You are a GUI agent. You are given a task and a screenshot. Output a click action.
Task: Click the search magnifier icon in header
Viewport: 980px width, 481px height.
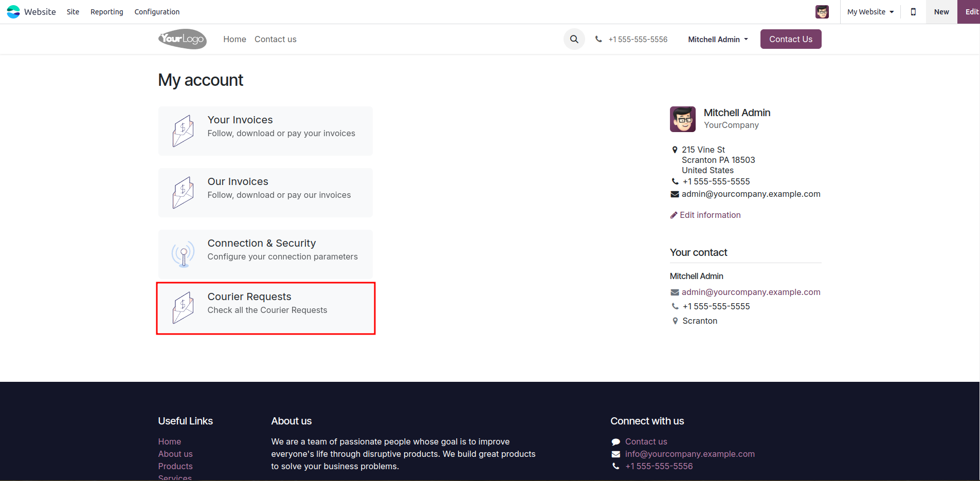(x=574, y=39)
